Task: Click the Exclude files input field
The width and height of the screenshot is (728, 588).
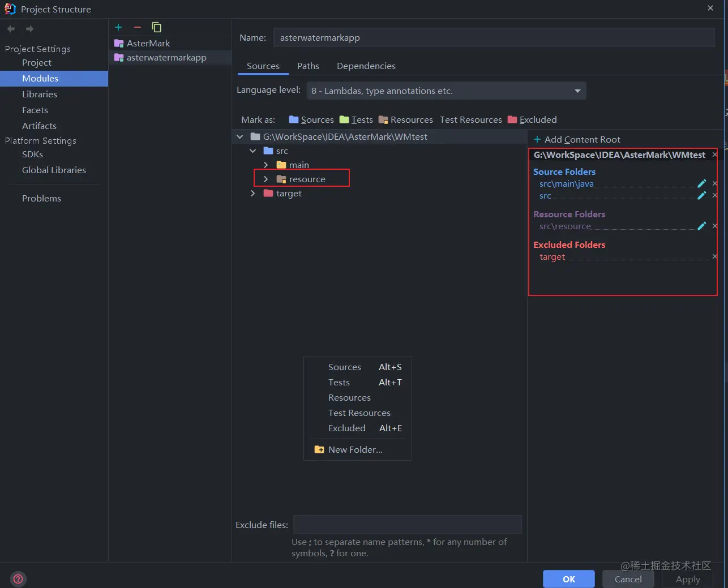Action: tap(407, 525)
